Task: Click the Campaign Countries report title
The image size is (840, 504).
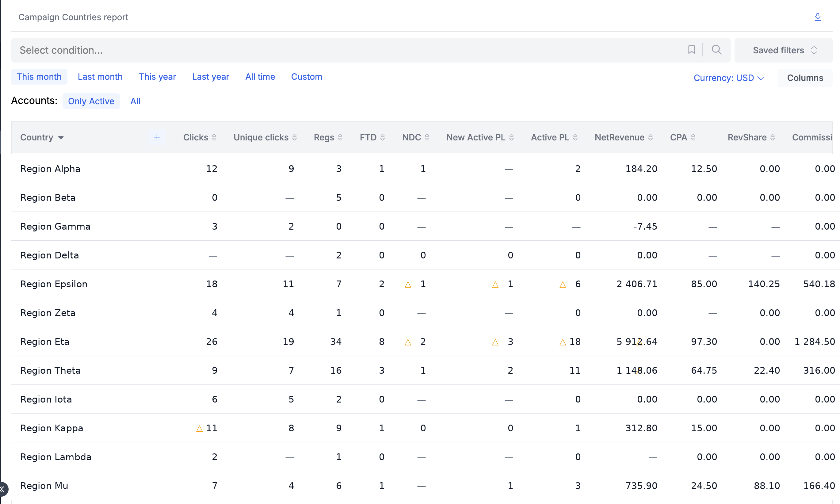Action: click(73, 17)
